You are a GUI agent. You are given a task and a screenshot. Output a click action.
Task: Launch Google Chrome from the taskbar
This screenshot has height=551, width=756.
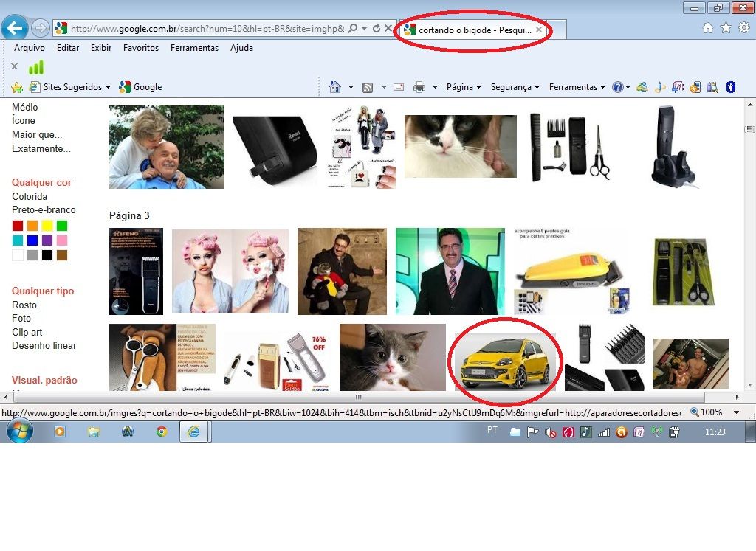162,432
